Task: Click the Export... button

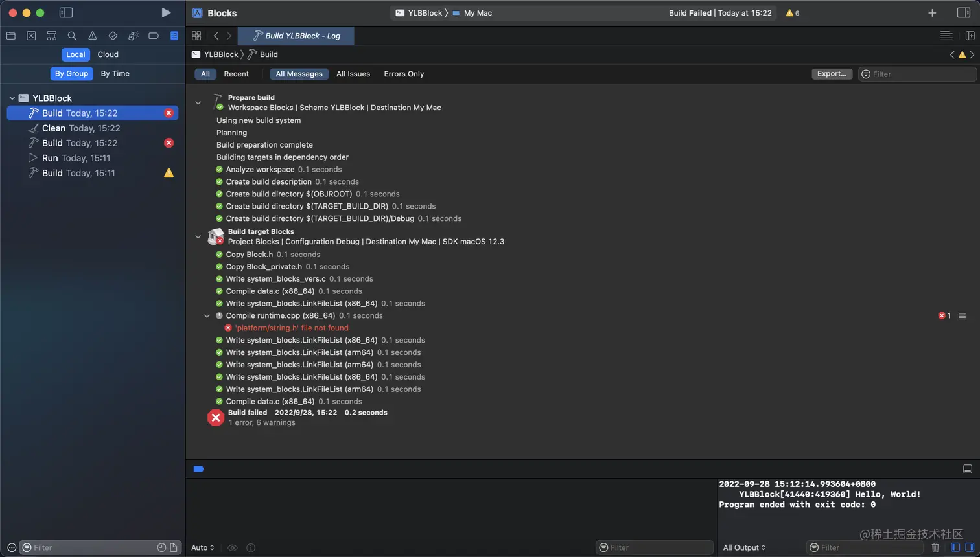Action: tap(832, 74)
